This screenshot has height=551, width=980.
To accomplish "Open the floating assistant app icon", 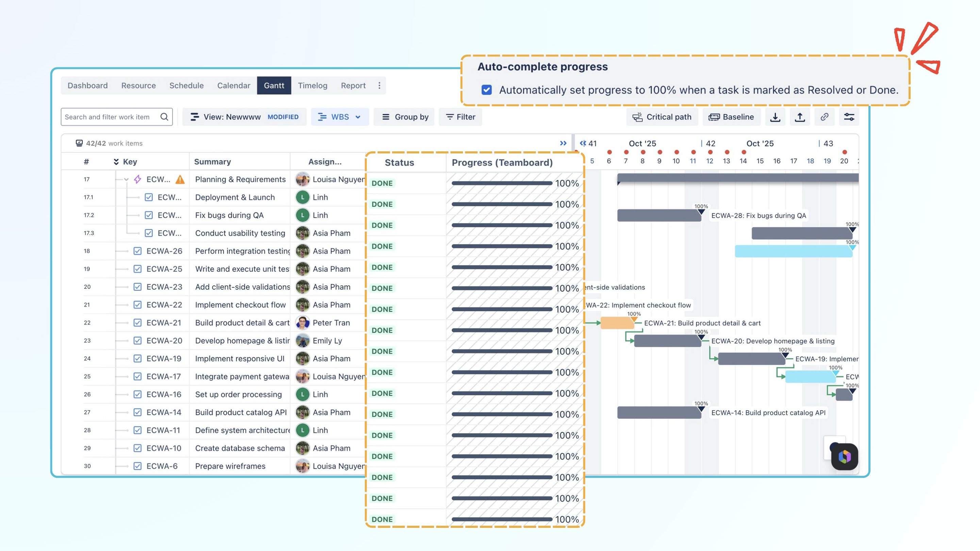I will [x=844, y=457].
